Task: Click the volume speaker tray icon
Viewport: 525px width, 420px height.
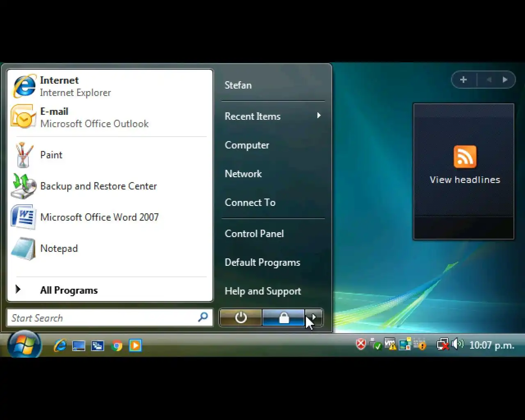Action: tap(457, 344)
